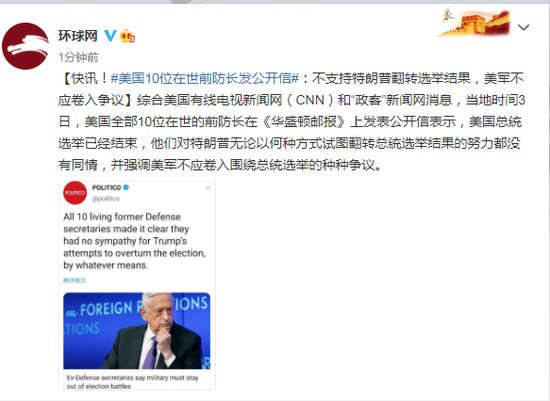Click the POLITICO name in tweet
Image resolution: width=550 pixels, height=401 pixels.
107,187
